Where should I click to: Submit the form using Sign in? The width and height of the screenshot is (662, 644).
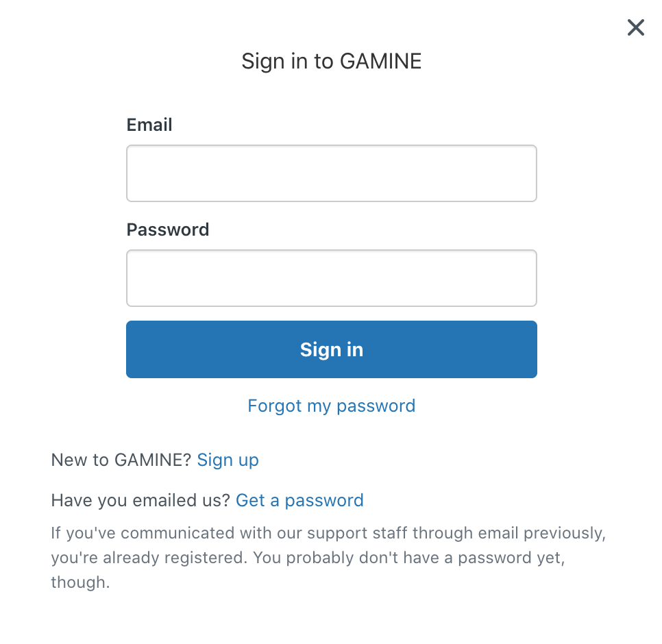click(331, 349)
